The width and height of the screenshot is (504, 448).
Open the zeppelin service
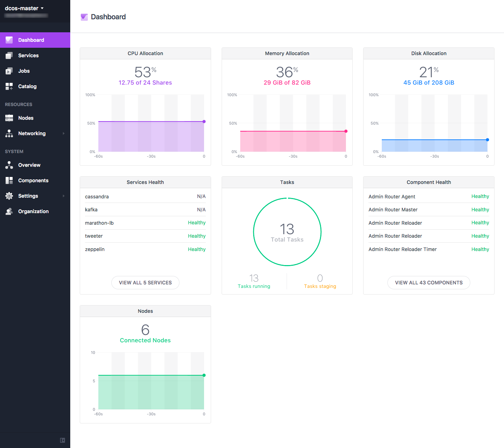coord(145,249)
